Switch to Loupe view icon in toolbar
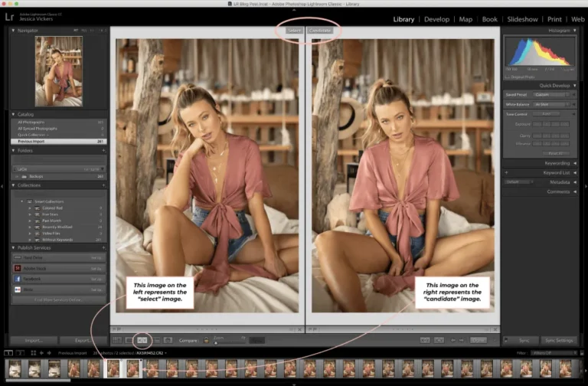 click(x=129, y=340)
